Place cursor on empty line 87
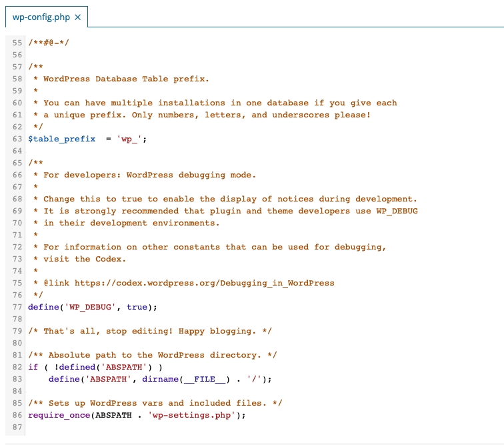 click(133, 427)
